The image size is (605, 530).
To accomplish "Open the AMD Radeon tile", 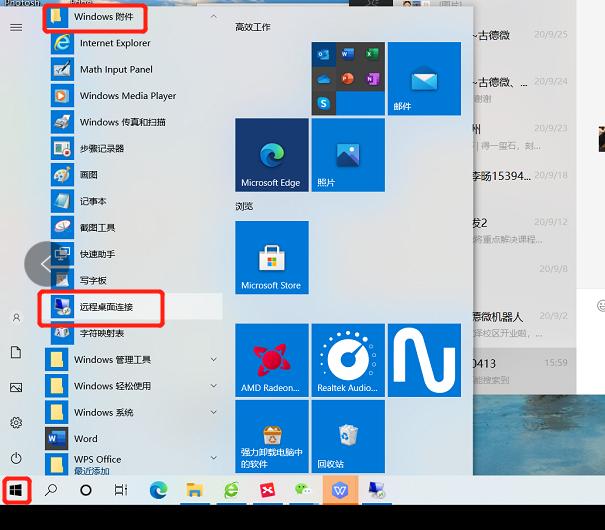I will (272, 360).
